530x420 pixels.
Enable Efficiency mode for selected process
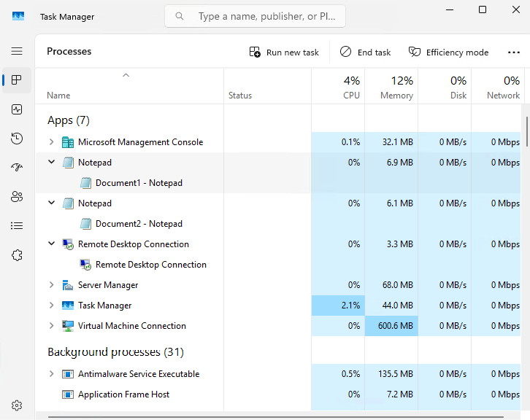[448, 52]
